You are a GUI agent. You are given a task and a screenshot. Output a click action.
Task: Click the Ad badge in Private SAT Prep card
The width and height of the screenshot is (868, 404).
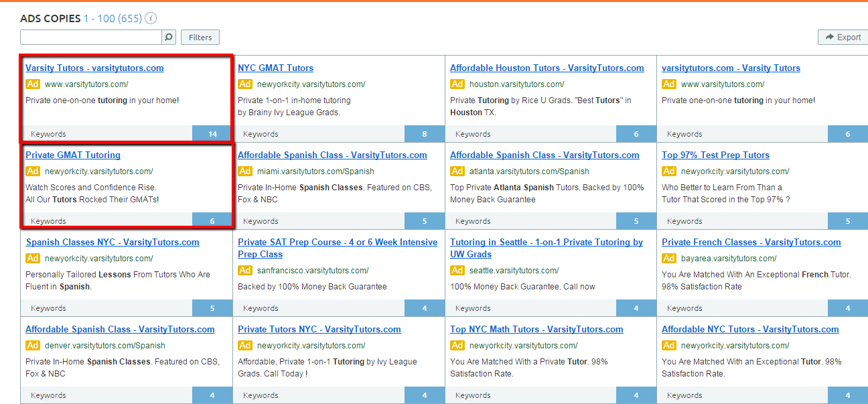[x=245, y=270]
